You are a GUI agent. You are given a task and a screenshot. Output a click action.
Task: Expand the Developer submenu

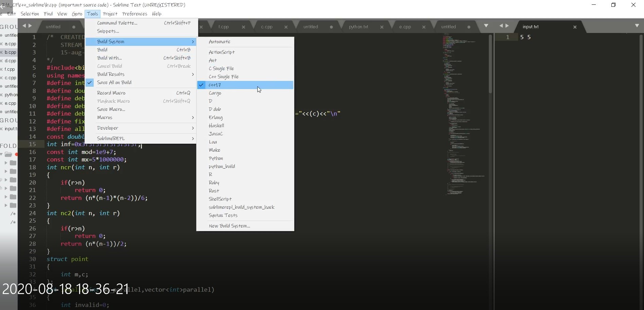(141, 128)
